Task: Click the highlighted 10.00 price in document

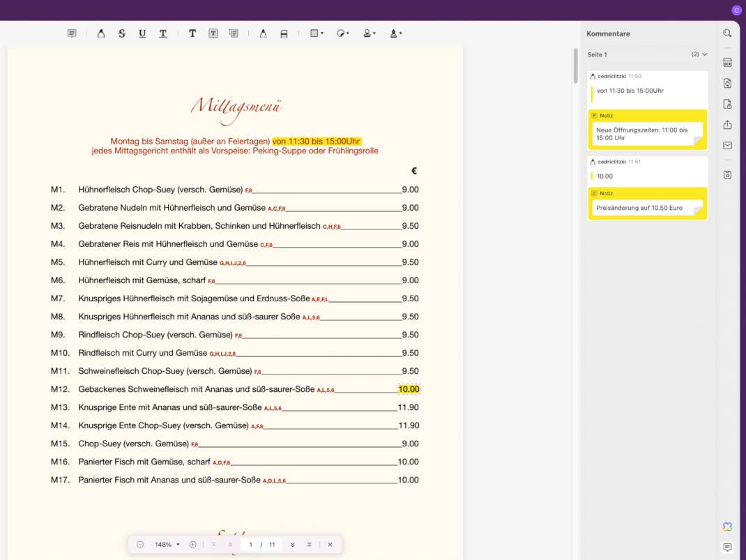Action: click(409, 389)
